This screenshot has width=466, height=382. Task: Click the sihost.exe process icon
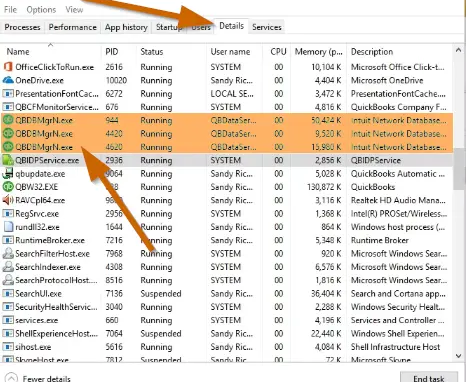pyautogui.click(x=8, y=347)
